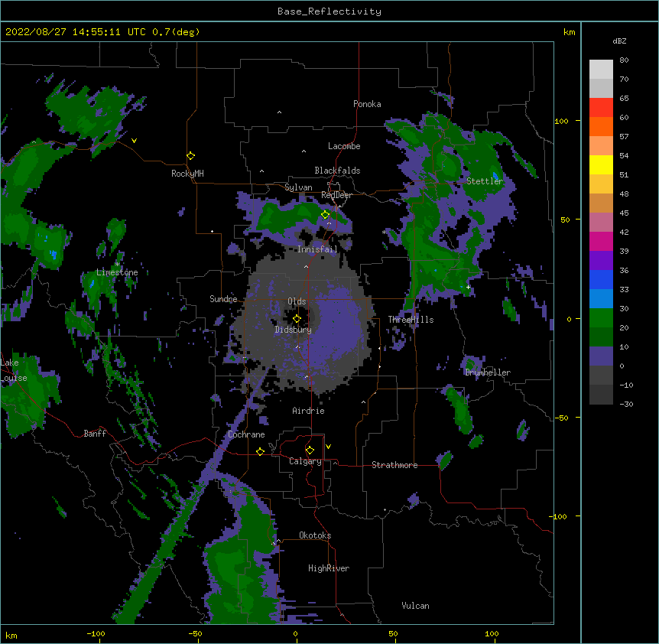
Task: Click the Sundre label
Action: (x=223, y=299)
